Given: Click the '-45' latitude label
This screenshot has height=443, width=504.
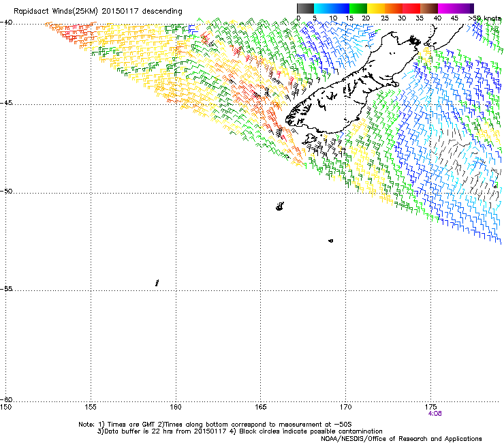Looking at the screenshot, I should (x=7, y=103).
